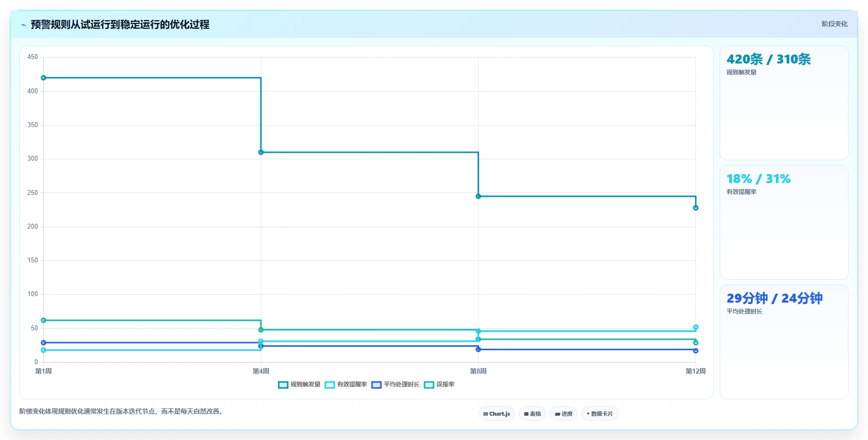This screenshot has height=440, width=868.
Task: Click the 29分钟 / 24分钟 metric card
Action: point(784,342)
